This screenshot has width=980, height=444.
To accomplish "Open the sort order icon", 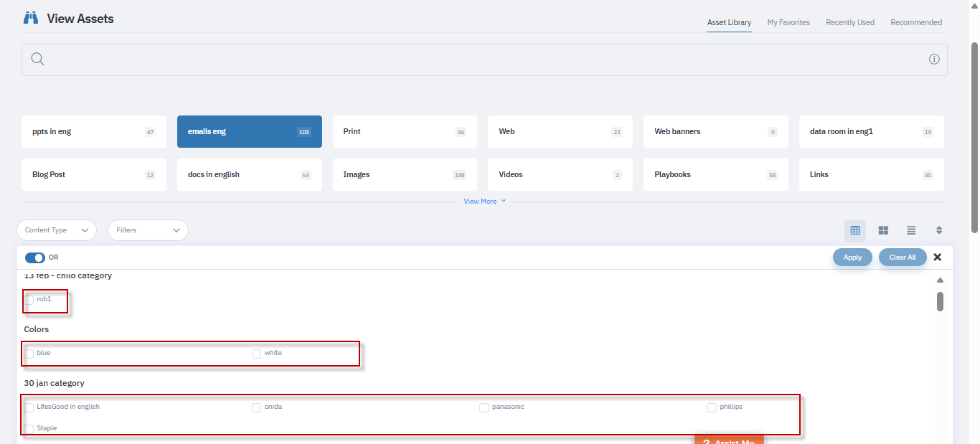I will tap(939, 230).
